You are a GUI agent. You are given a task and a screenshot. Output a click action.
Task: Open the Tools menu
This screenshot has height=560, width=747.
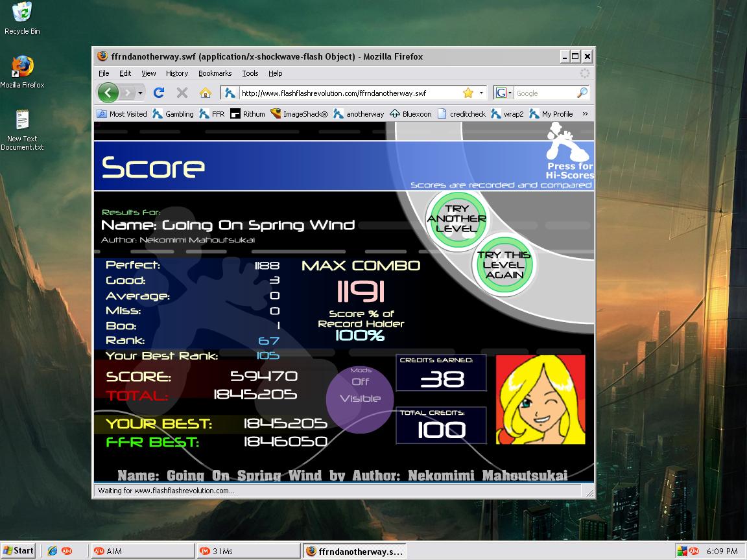point(250,73)
